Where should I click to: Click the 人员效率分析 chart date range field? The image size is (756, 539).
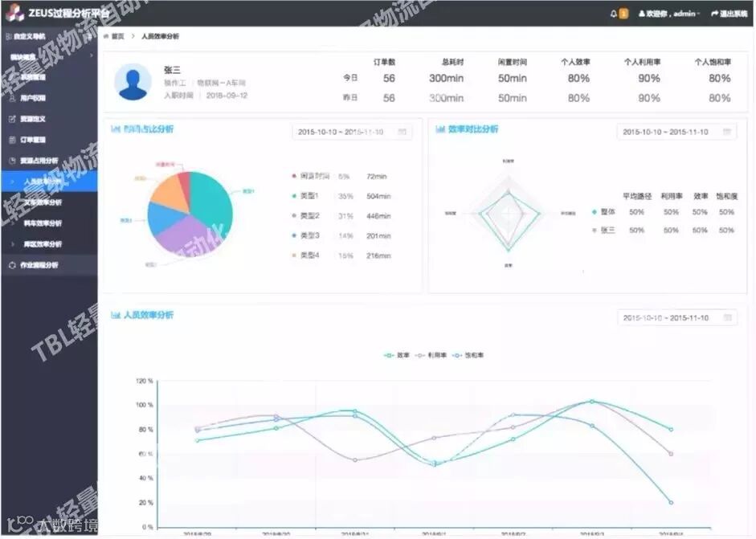677,318
